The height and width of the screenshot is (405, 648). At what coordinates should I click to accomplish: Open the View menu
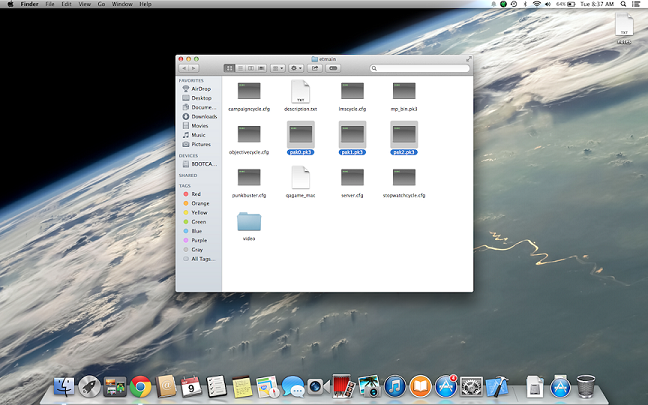(x=85, y=4)
